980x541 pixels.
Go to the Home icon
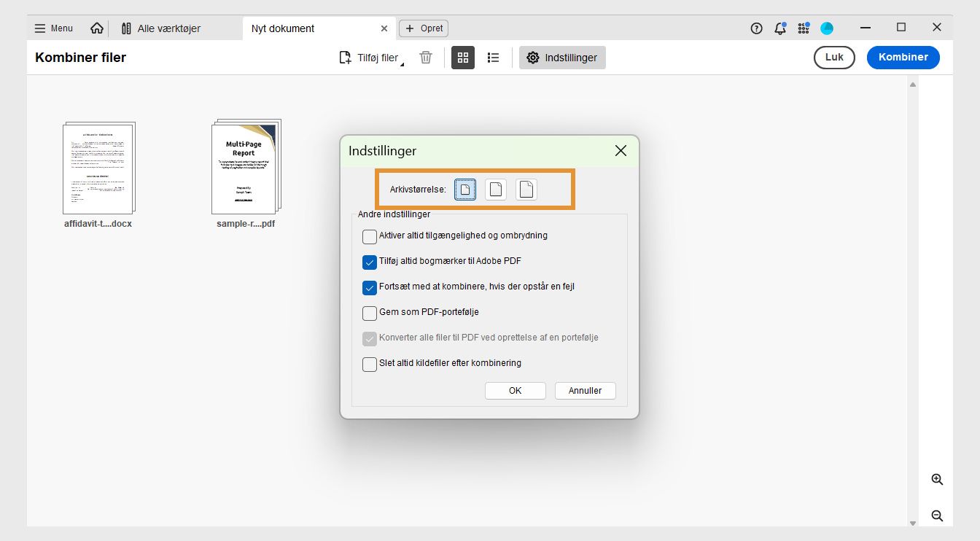[x=97, y=28]
